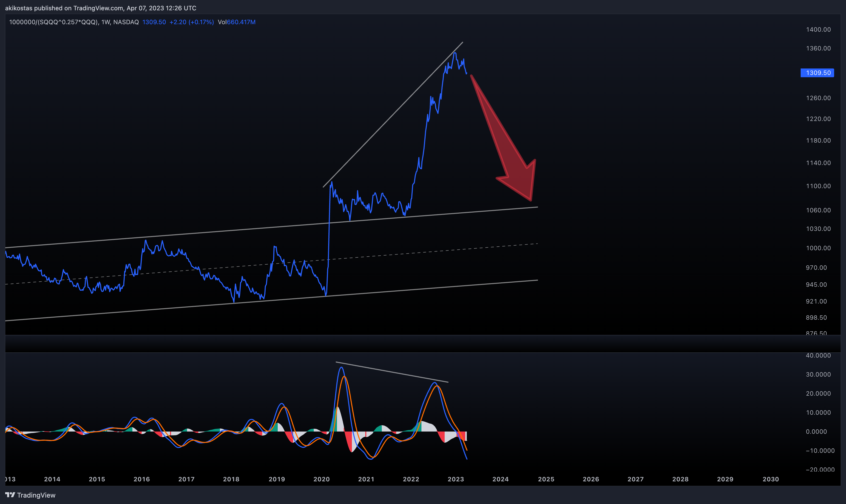Click the 1140.00 price axis label
The width and height of the screenshot is (846, 504).
818,163
